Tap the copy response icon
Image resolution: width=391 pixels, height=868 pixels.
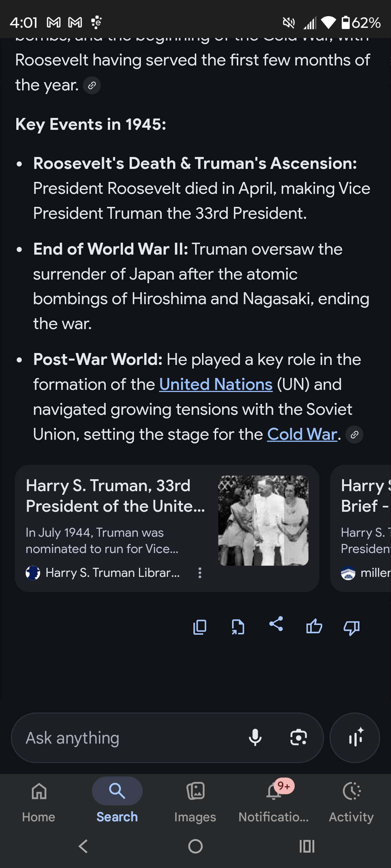click(x=200, y=627)
